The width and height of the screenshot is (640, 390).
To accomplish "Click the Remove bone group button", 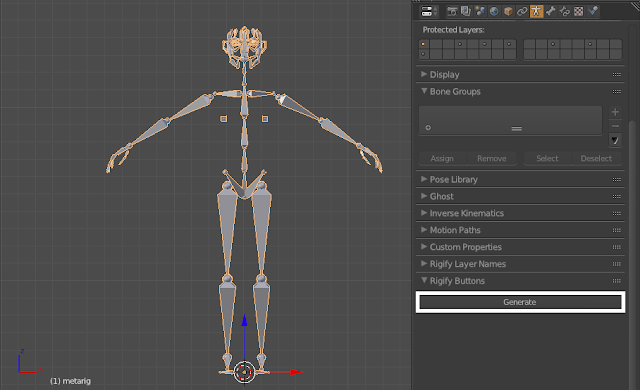I will click(492, 158).
